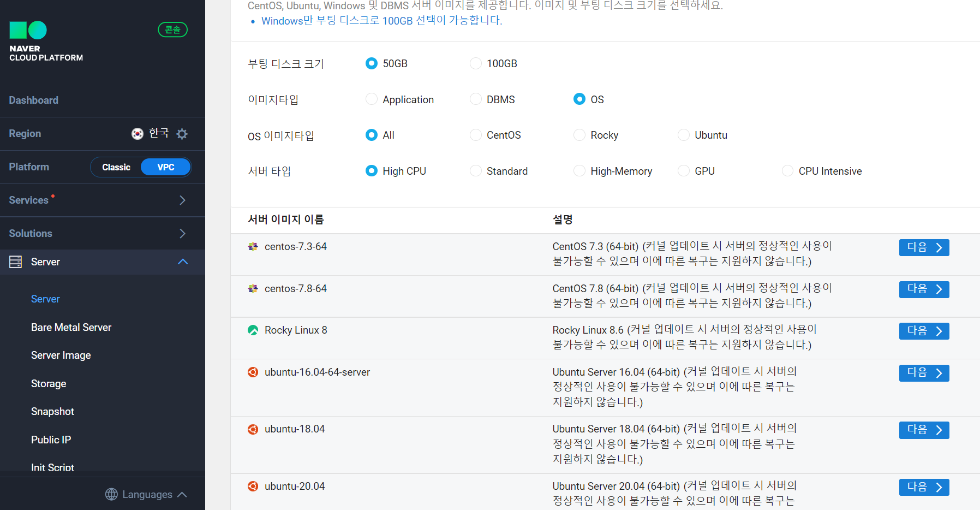This screenshot has height=510, width=980.
Task: Click the green 콘솔 badge
Action: (x=173, y=29)
